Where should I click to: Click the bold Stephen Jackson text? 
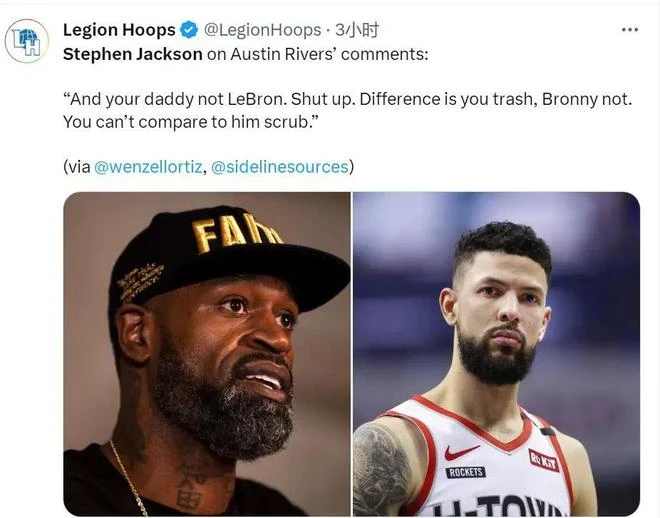[x=133, y=54]
